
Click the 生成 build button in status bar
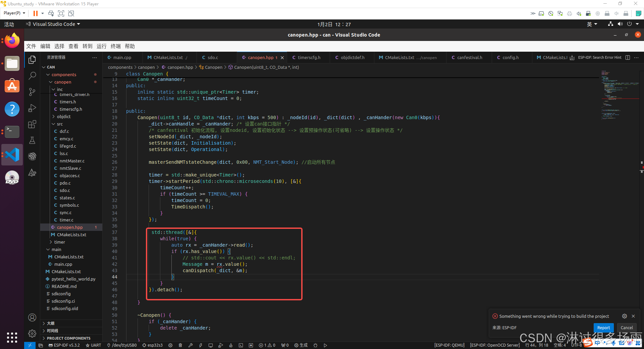click(301, 345)
